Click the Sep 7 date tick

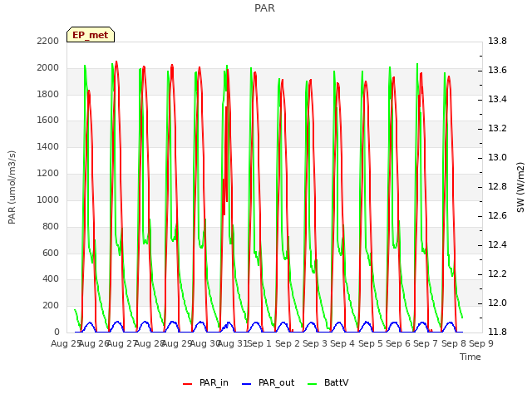click(x=426, y=343)
